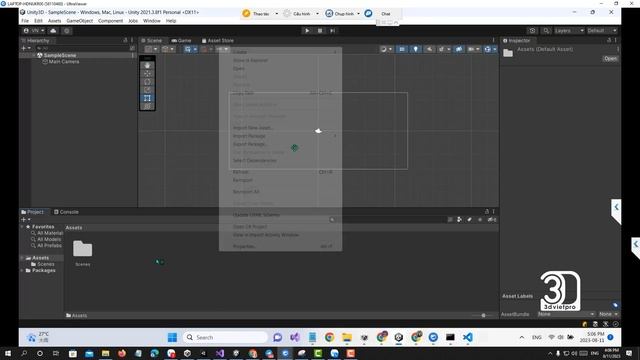Switch to the Console tab
Viewport: 640px width, 360px height.
coord(66,212)
